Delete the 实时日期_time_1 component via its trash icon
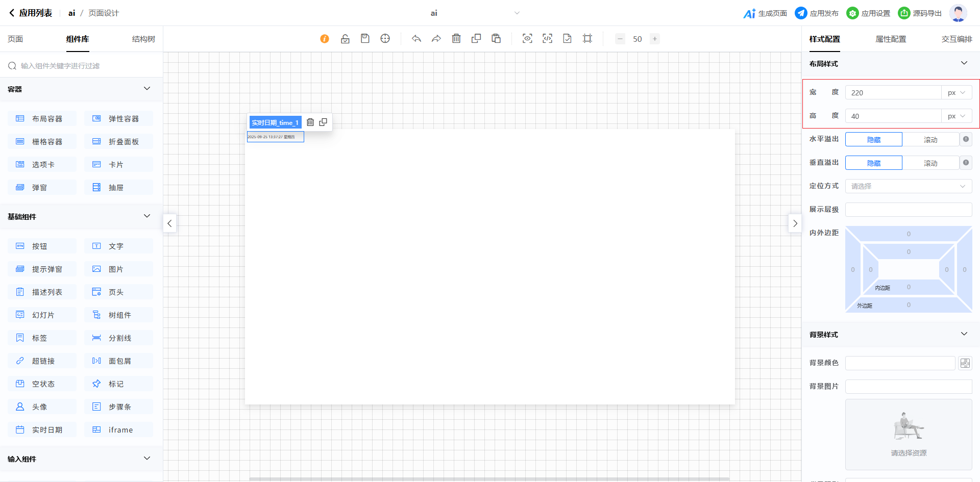This screenshot has width=980, height=482. pyautogui.click(x=310, y=122)
